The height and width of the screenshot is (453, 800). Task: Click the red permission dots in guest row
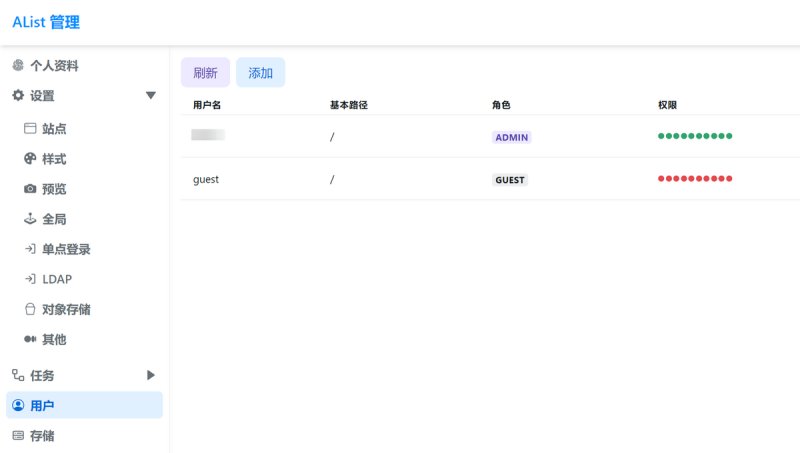(695, 179)
